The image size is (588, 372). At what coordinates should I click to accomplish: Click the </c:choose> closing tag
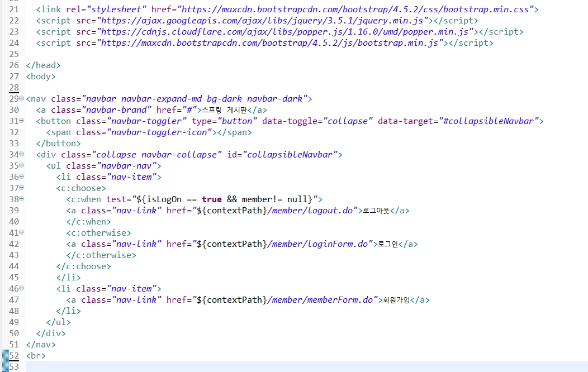pyautogui.click(x=84, y=266)
